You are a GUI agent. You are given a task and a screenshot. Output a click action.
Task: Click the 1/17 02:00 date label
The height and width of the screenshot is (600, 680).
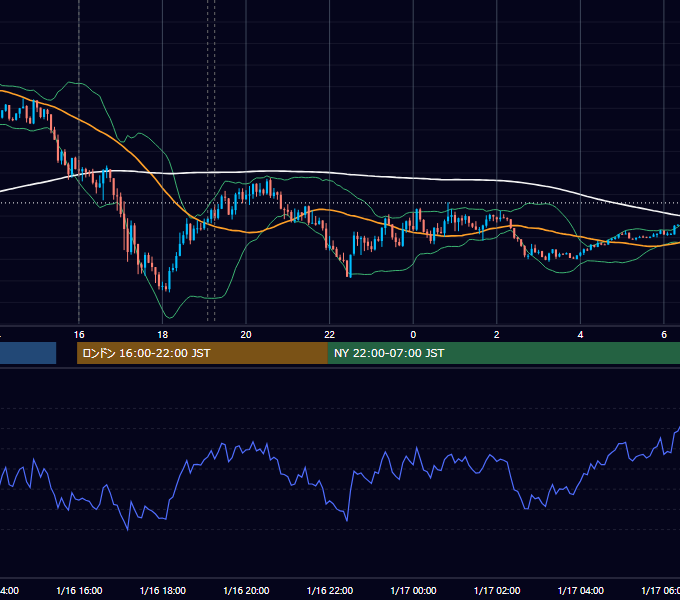pos(497,590)
